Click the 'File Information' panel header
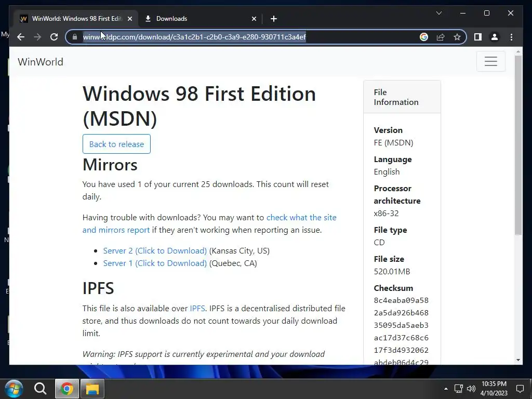Image resolution: width=532 pixels, height=399 pixels. (402, 97)
